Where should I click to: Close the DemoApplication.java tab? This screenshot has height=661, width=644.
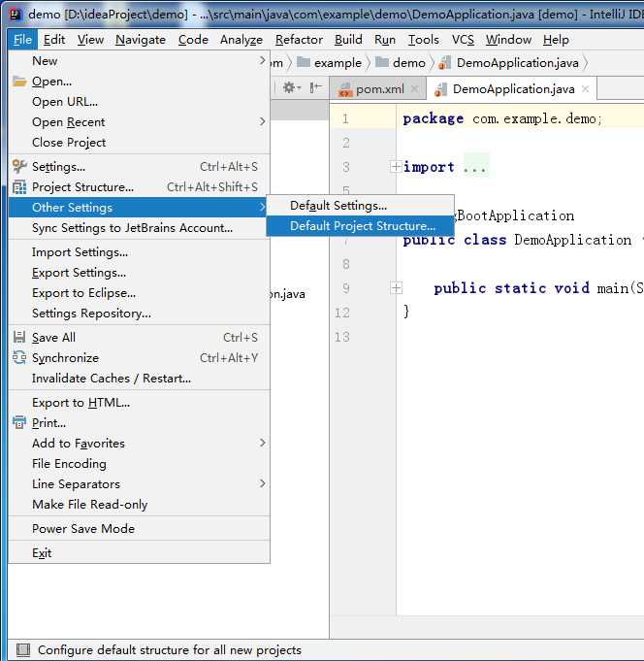coord(586,89)
